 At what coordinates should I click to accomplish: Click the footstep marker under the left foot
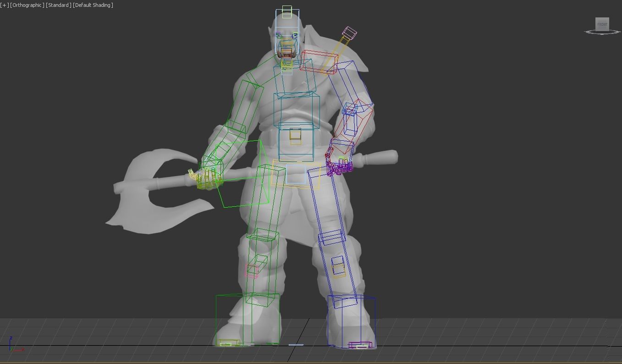(x=228, y=342)
